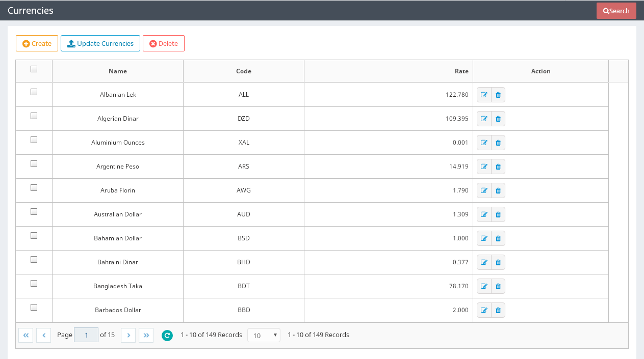Refresh the currencies grid
This screenshot has height=359, width=644.
167,335
